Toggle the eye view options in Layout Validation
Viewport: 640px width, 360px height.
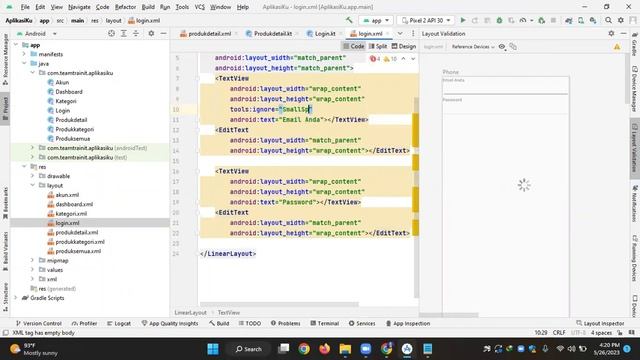tap(502, 47)
